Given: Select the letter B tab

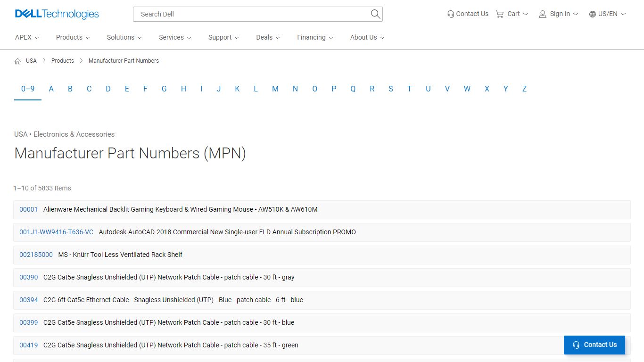Looking at the screenshot, I should pos(70,89).
